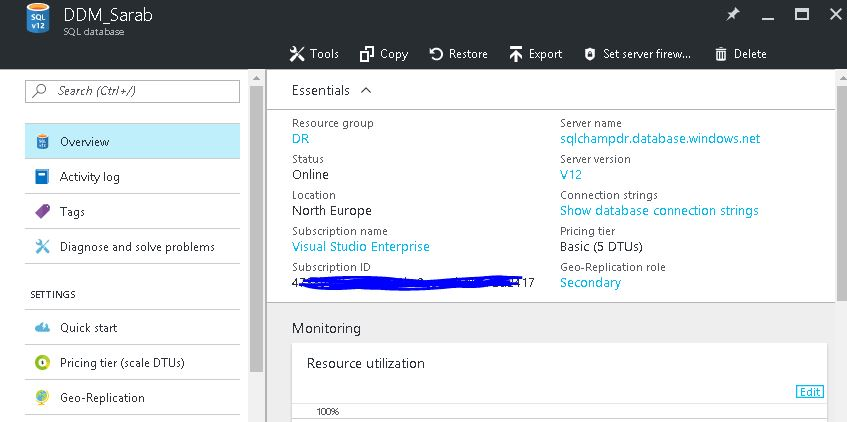
Task: Click the Copy database icon
Action: [367, 54]
